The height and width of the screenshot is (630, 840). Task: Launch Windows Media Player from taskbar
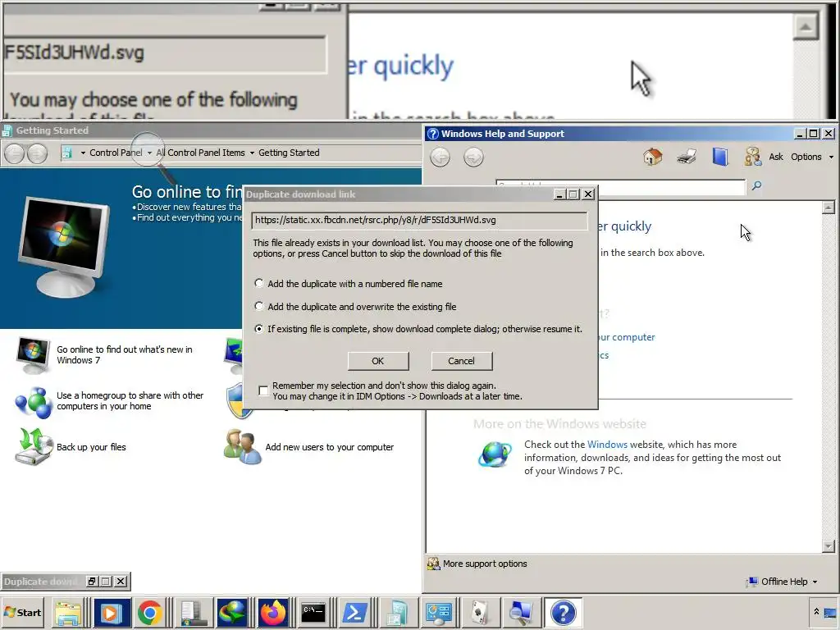(111, 613)
